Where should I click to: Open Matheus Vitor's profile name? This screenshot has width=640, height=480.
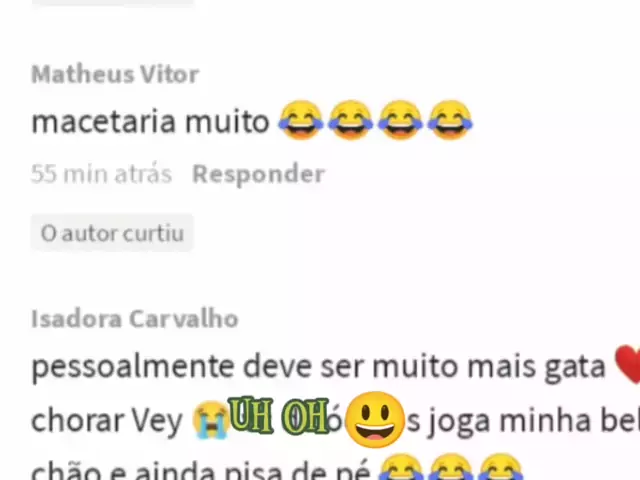click(x=115, y=75)
